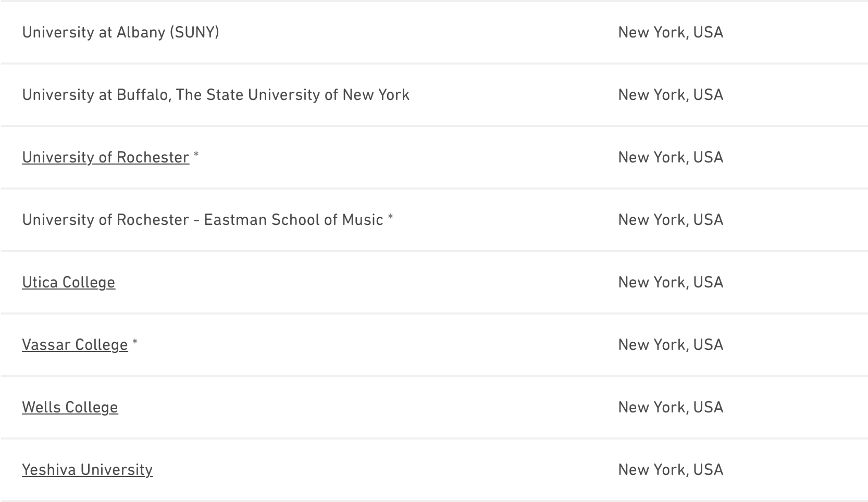Click the location for University at Albany
Screen dimensions: 868x502
671,32
